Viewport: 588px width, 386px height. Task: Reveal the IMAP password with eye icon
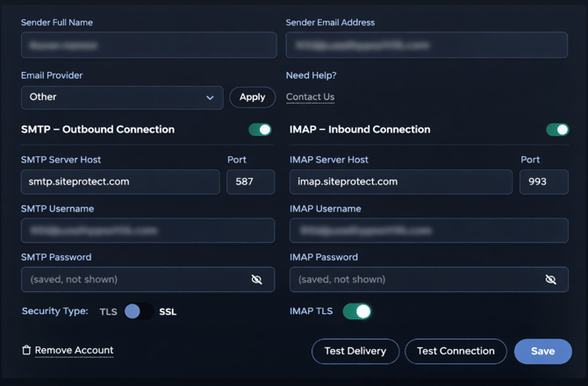point(550,279)
